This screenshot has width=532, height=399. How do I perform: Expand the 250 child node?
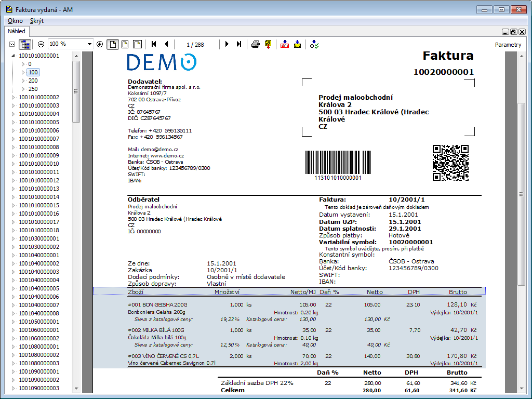click(x=23, y=89)
